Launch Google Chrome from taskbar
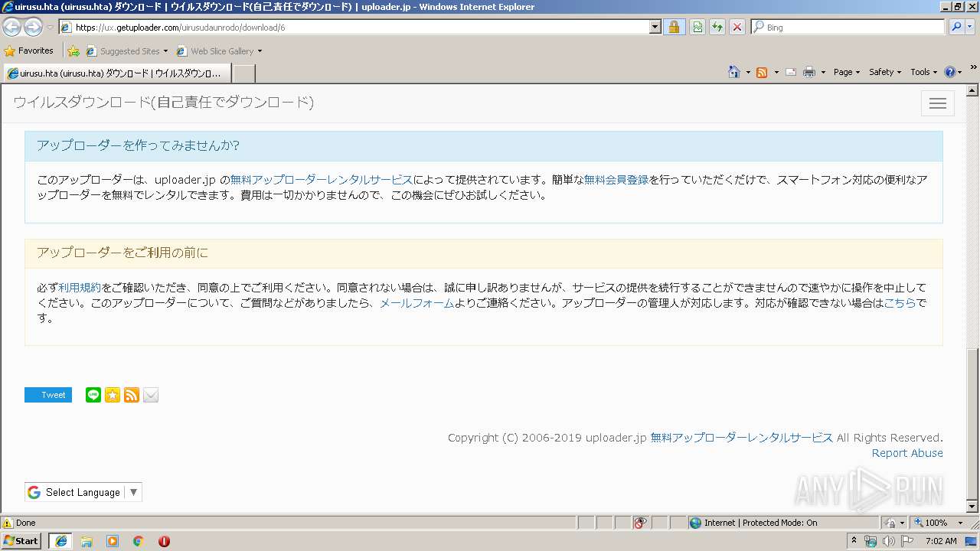The width and height of the screenshot is (980, 551). pyautogui.click(x=139, y=541)
